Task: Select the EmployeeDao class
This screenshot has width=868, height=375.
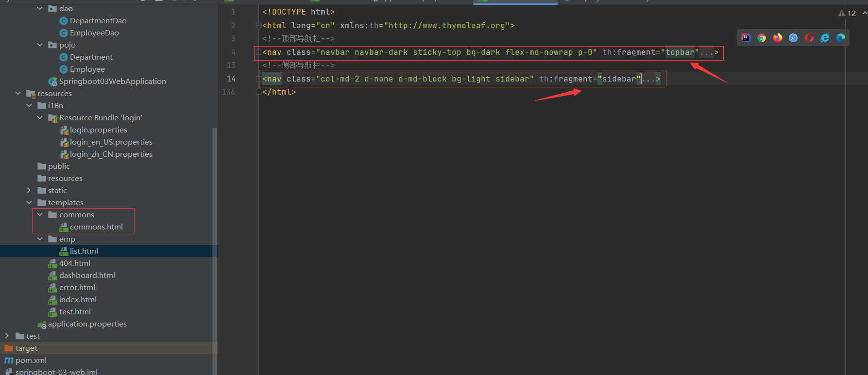Action: coord(94,33)
